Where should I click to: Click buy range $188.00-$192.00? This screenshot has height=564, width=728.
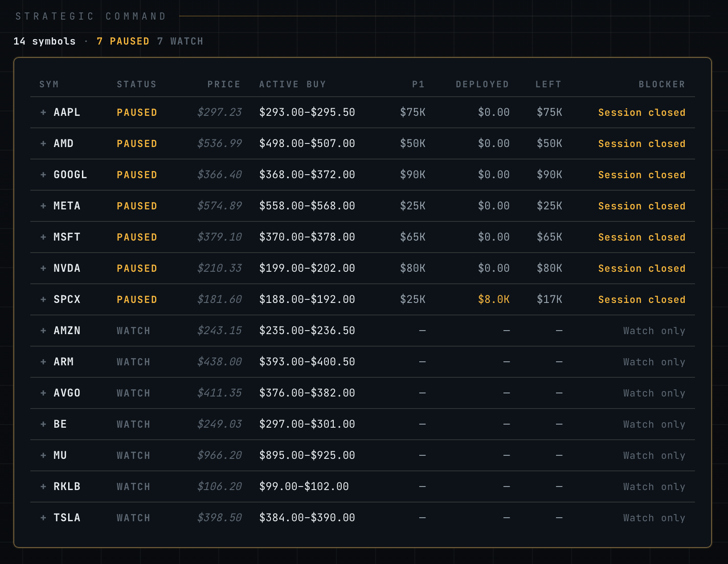pos(307,299)
